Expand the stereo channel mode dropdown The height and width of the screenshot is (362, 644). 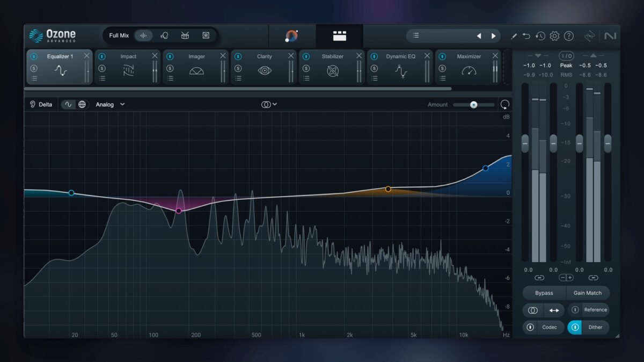pos(269,105)
